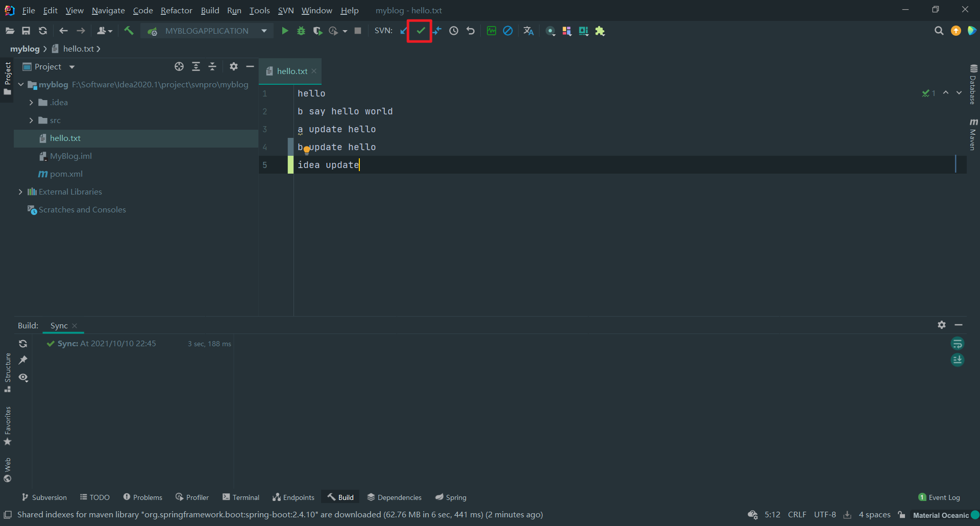Expand the src folder
Screen dimensions: 980x526
click(31, 121)
